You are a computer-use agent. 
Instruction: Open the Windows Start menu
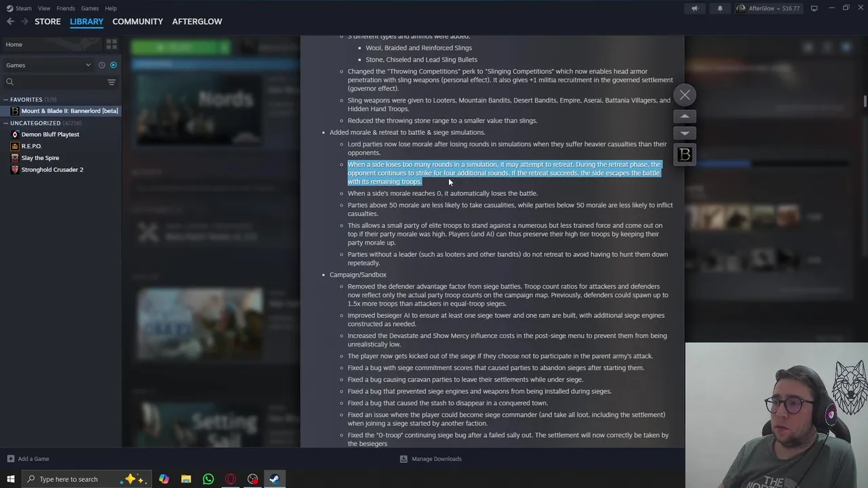[x=10, y=479]
